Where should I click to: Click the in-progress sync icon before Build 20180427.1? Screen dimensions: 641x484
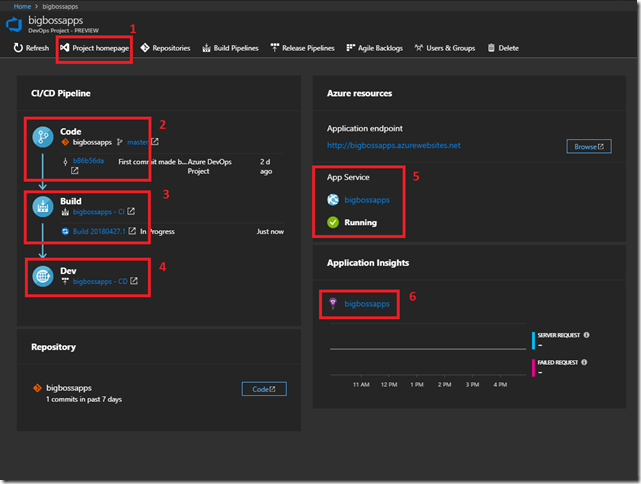(65, 231)
